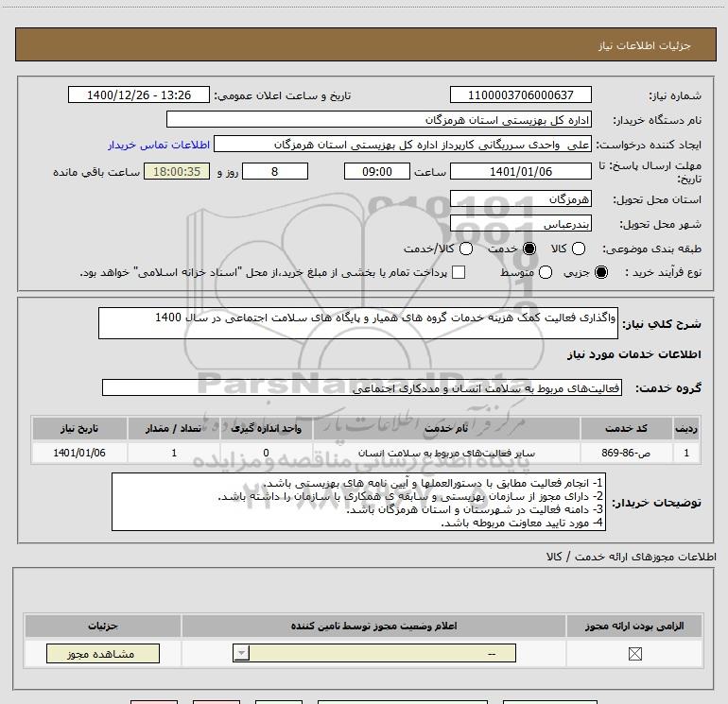728x704 pixels.
Task: Click the need number field 1100003706000637
Action: 520,95
